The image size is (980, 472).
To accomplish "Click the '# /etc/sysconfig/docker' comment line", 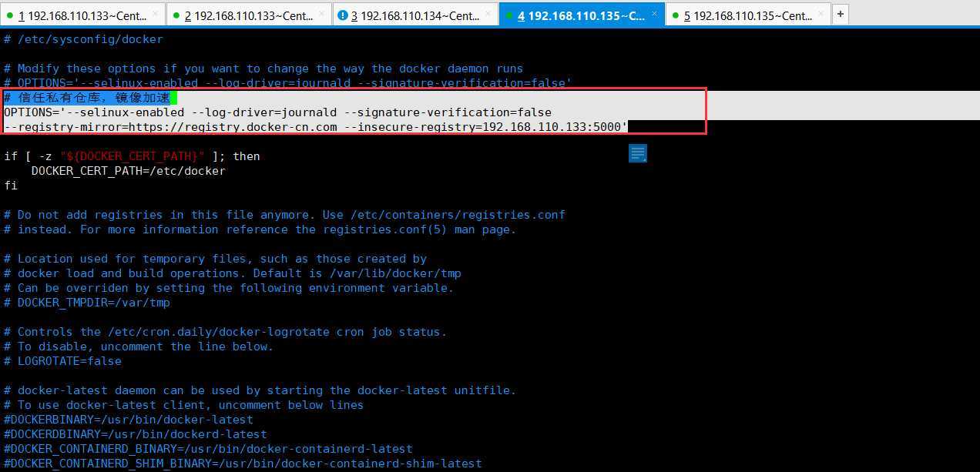I will [83, 39].
